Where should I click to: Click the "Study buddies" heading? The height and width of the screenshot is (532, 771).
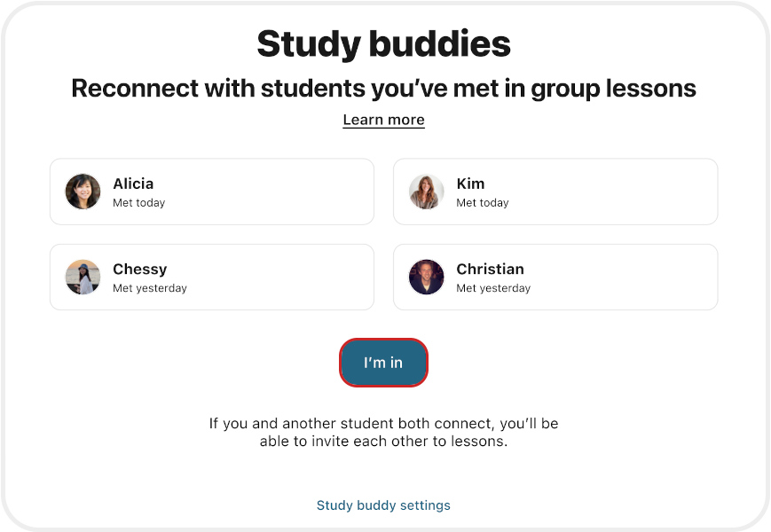click(383, 43)
